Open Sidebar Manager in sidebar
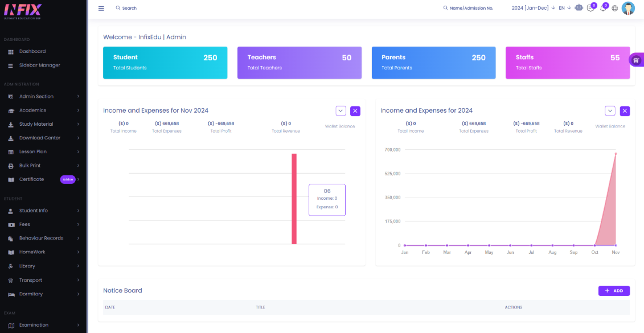Viewport: 644px width, 333px height. tap(39, 65)
